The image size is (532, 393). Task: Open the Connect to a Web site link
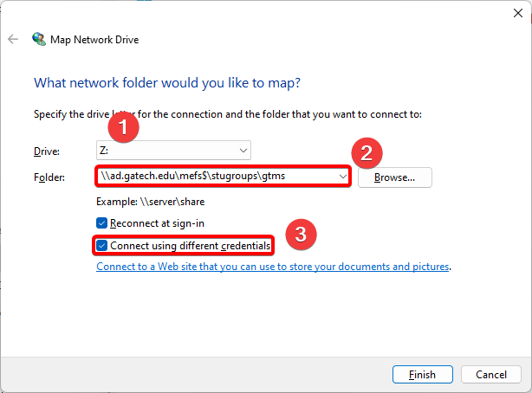[273, 267]
